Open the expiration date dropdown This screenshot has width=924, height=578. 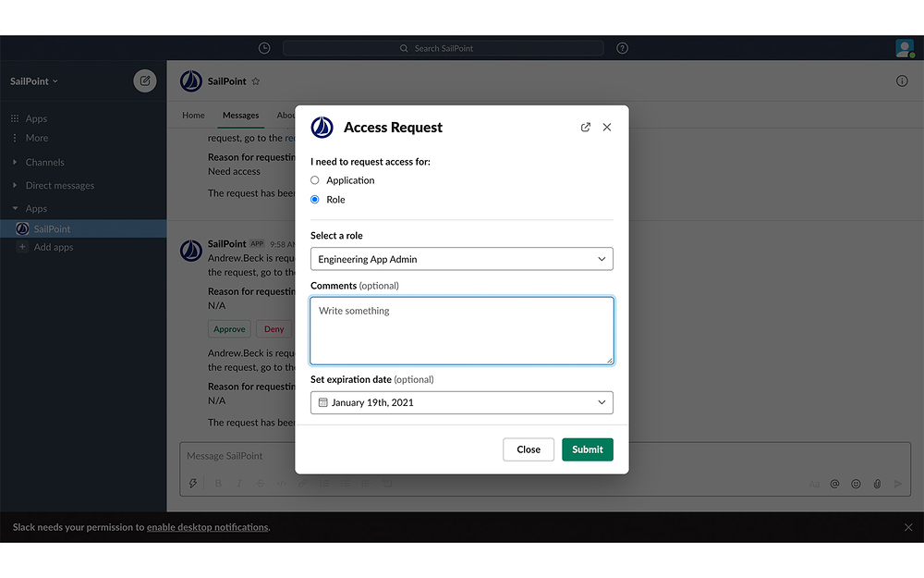(x=461, y=403)
